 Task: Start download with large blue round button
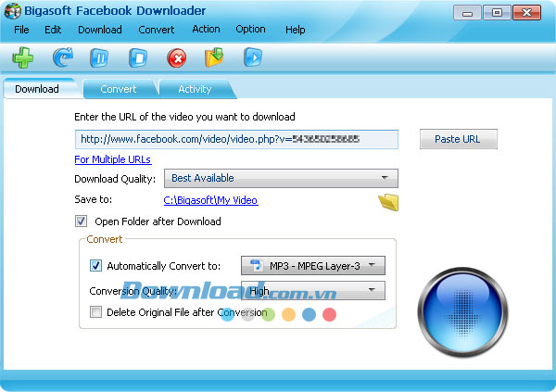[462, 312]
